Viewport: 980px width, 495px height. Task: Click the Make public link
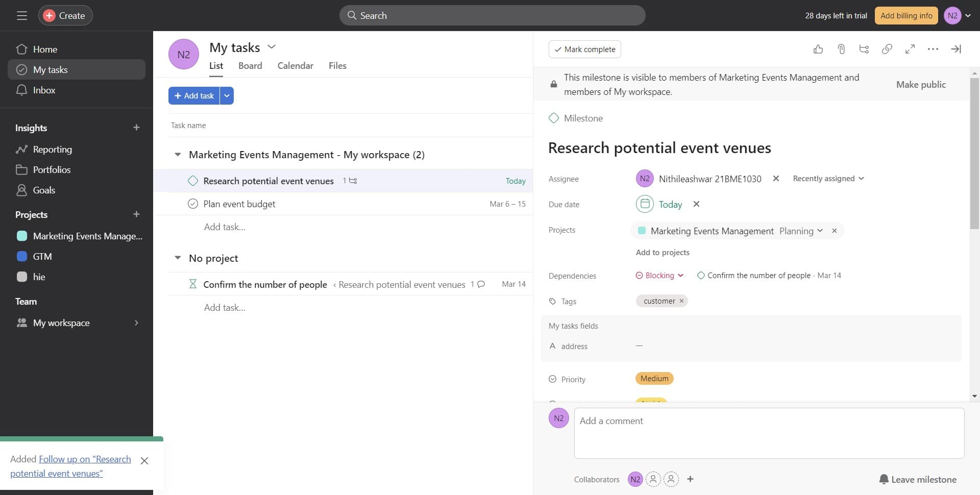pos(920,84)
